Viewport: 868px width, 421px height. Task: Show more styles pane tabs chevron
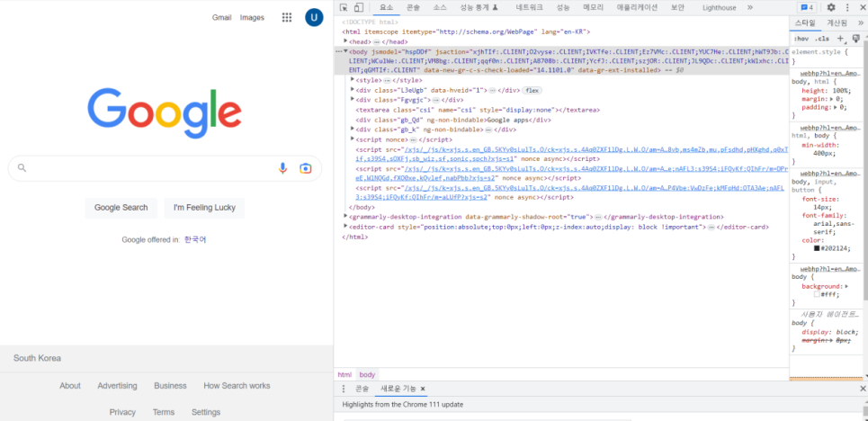pyautogui.click(x=861, y=22)
